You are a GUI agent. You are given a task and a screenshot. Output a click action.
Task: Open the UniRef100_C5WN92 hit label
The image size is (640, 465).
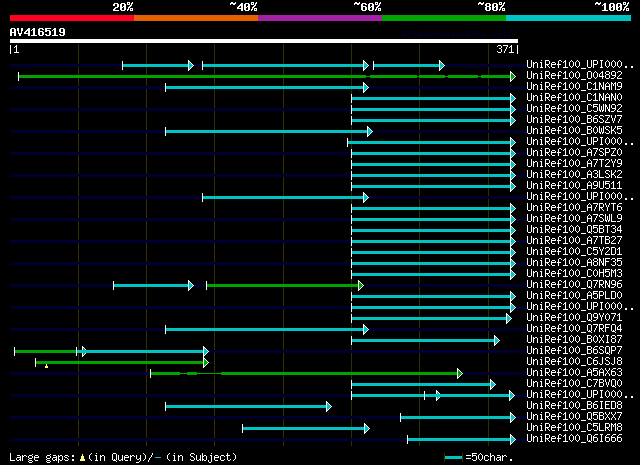[x=574, y=108]
